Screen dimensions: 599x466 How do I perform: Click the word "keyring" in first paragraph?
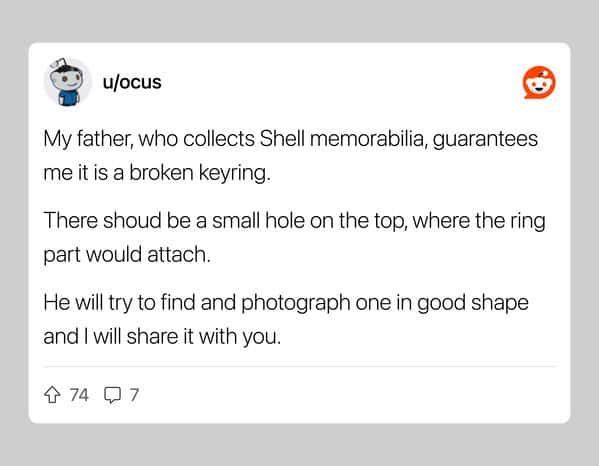tap(232, 173)
